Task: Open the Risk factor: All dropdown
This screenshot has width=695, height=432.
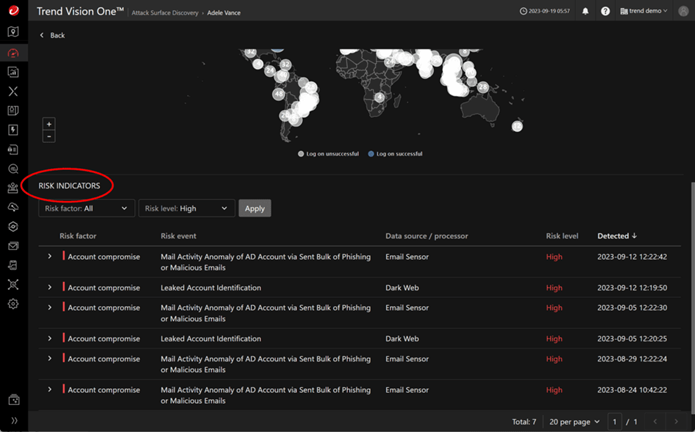Action: pos(86,208)
